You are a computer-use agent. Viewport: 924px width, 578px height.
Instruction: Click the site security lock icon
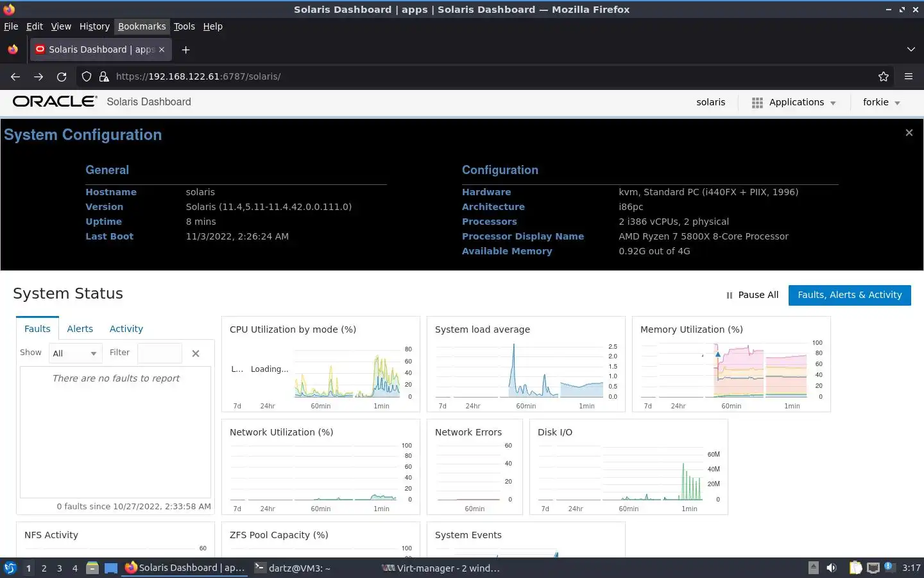tap(104, 76)
